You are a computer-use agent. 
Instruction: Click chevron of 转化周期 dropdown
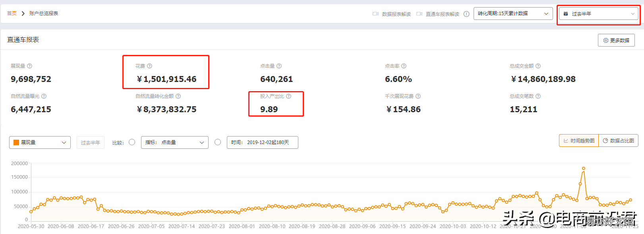pos(546,14)
